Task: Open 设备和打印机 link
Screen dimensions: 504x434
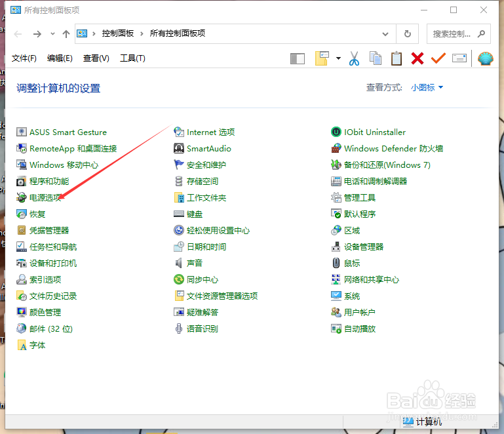Action: (x=53, y=264)
